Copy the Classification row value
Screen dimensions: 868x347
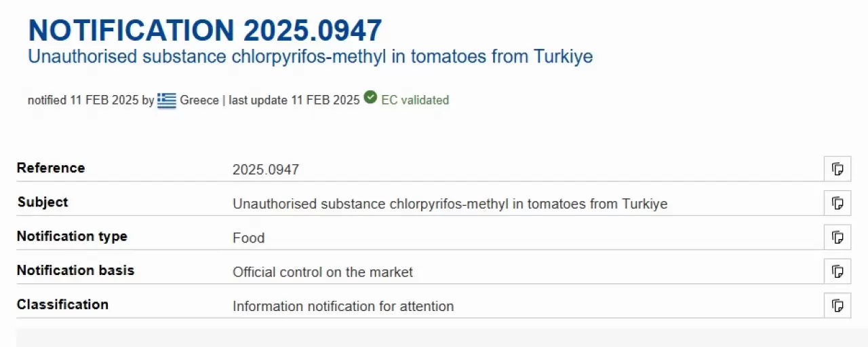837,305
